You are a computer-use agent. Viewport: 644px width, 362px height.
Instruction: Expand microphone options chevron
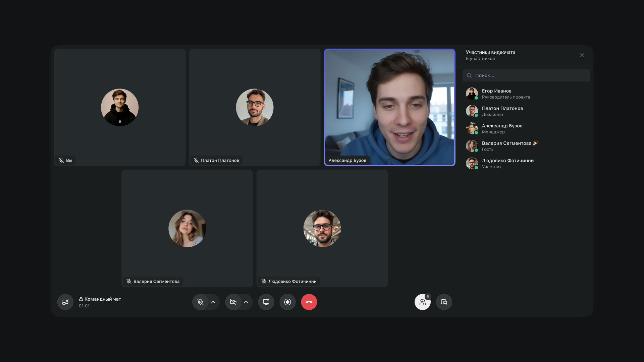(x=213, y=302)
